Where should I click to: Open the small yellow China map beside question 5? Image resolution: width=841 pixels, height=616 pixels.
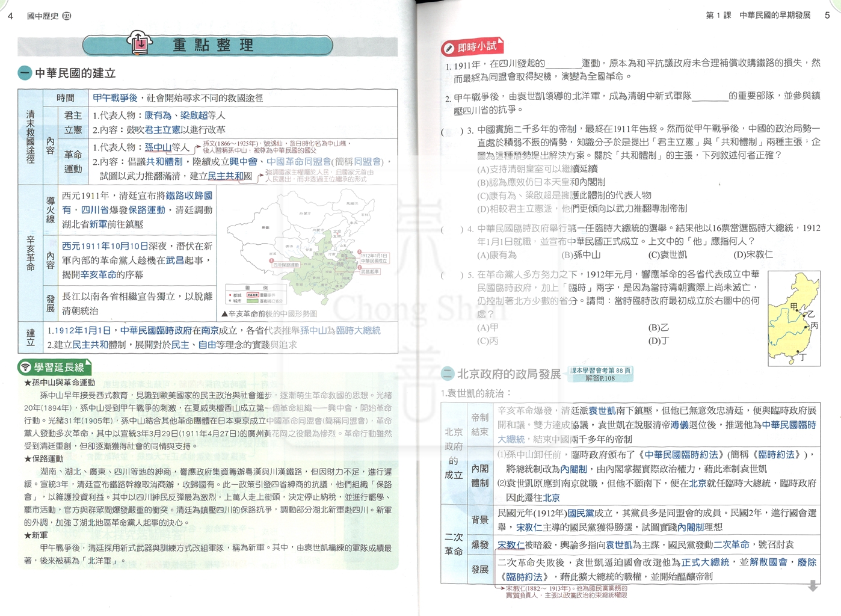click(794, 318)
